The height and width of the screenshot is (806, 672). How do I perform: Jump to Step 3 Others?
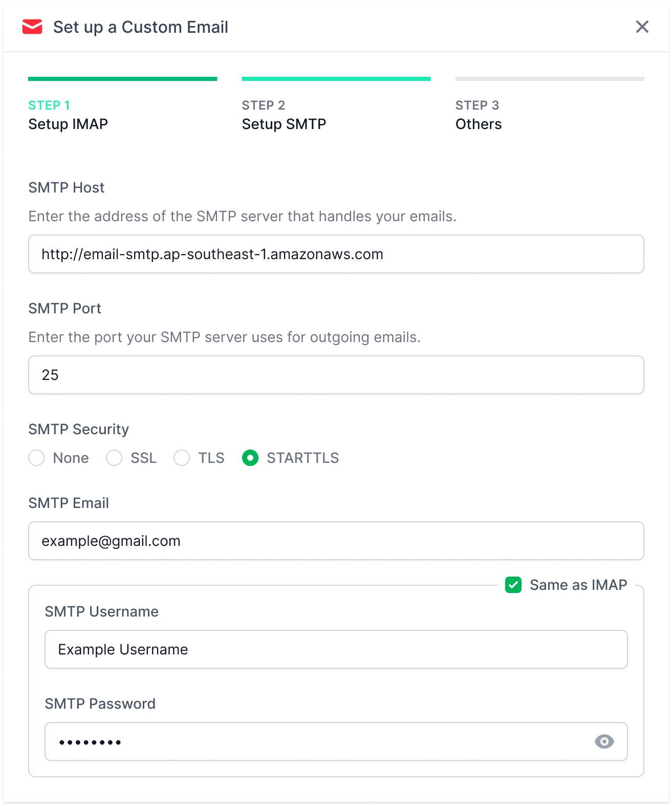click(478, 115)
